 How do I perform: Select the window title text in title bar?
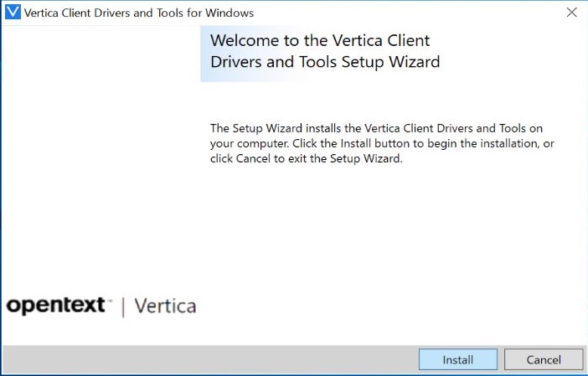tap(139, 13)
